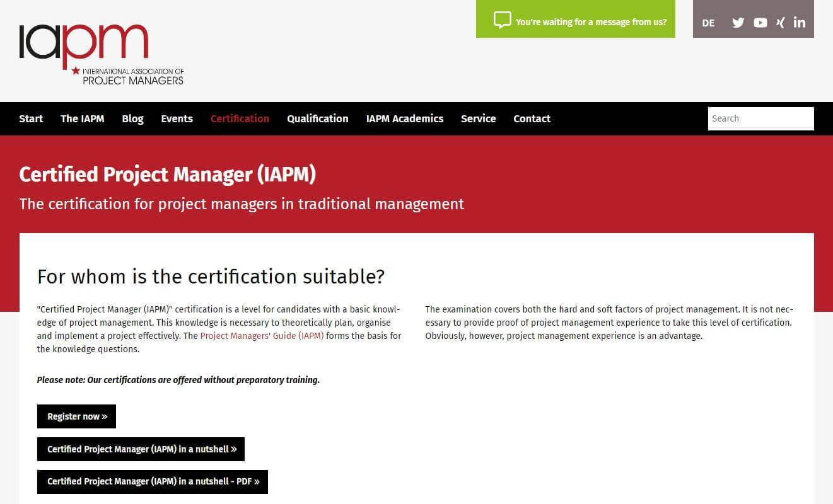Click the Register now button

tap(76, 416)
